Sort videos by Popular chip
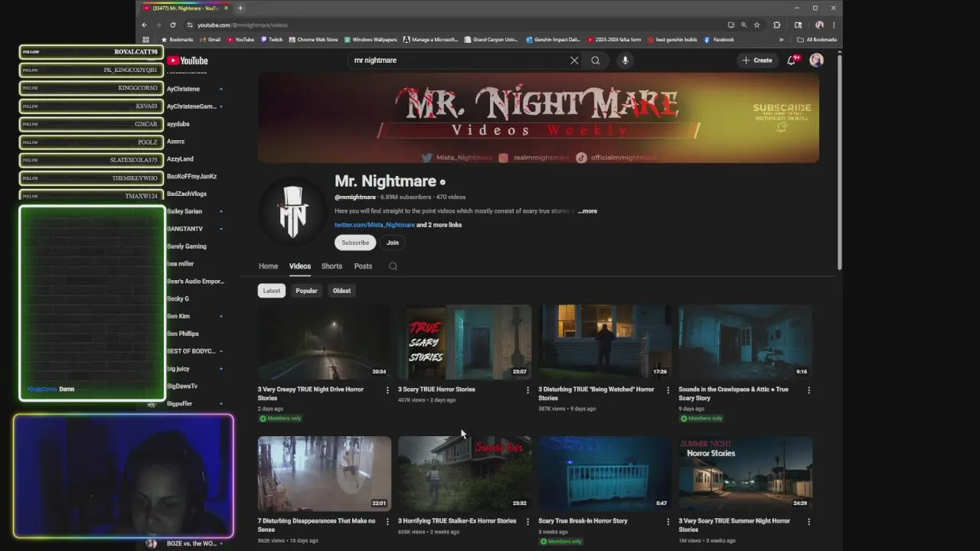This screenshot has height=551, width=980. 306,291
